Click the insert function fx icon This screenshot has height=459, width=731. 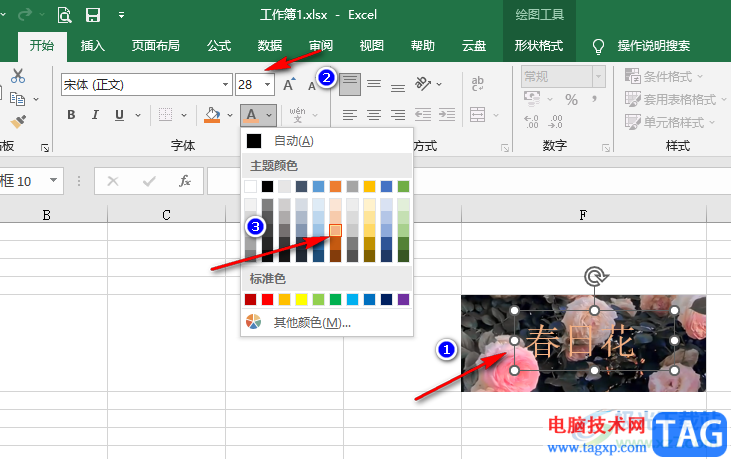pos(184,181)
